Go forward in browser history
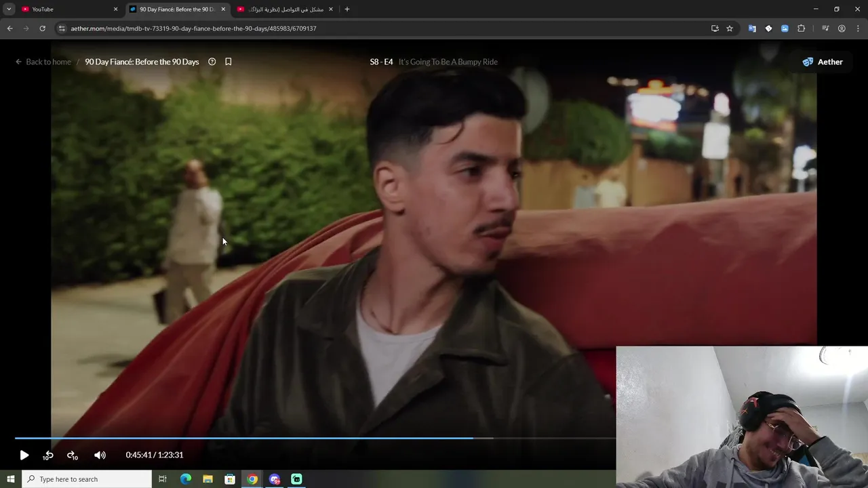The width and height of the screenshot is (868, 488). point(26,28)
